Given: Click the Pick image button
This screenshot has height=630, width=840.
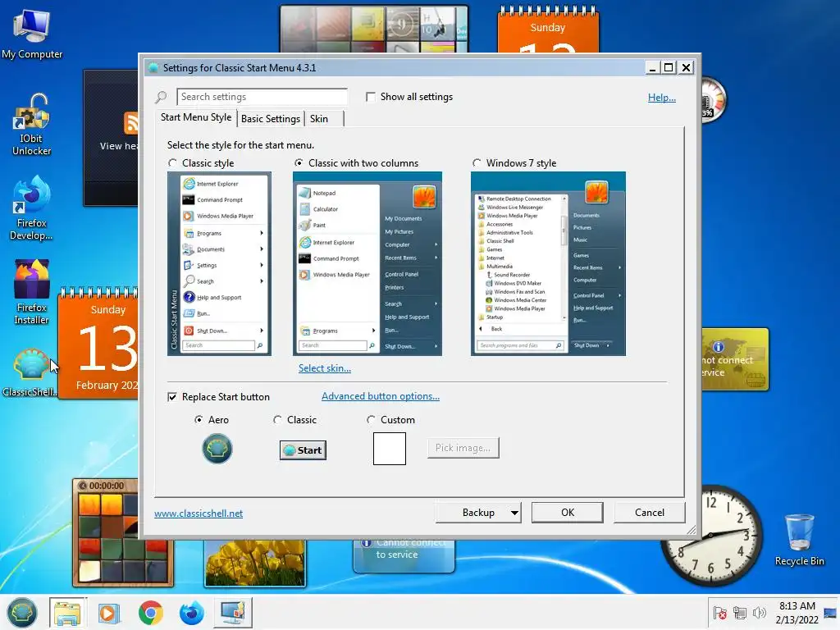Looking at the screenshot, I should coord(463,448).
